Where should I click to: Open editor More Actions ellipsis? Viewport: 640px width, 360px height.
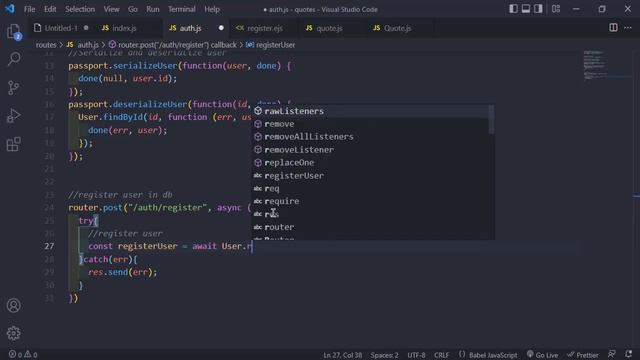628,27
